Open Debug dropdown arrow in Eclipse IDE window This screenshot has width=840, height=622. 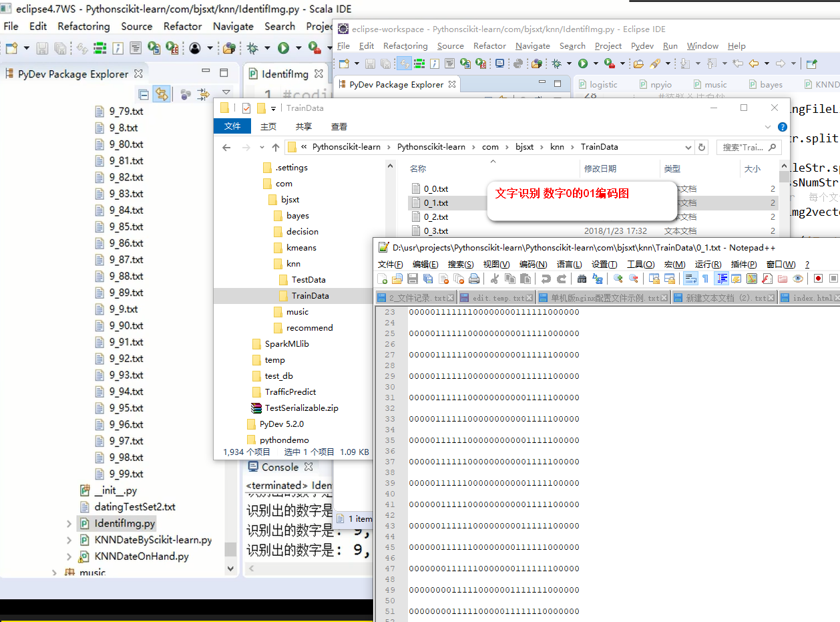(569, 63)
